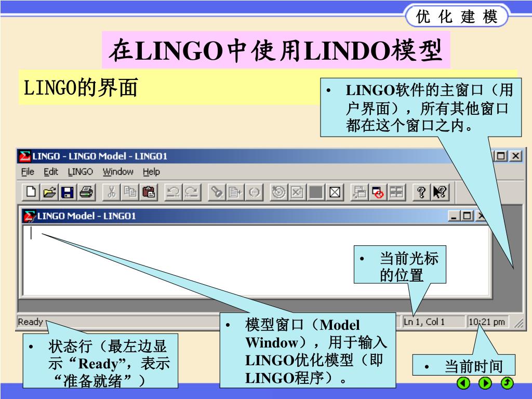This screenshot has height=399, width=532.
Task: Save the model using the floppy icon
Action: click(68, 192)
